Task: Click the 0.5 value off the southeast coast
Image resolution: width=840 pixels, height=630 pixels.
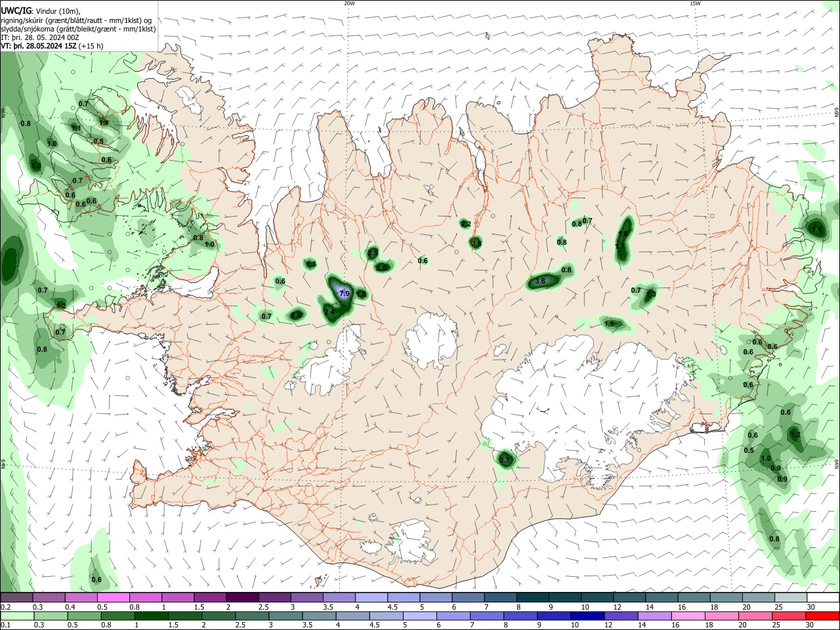Action: click(x=749, y=450)
